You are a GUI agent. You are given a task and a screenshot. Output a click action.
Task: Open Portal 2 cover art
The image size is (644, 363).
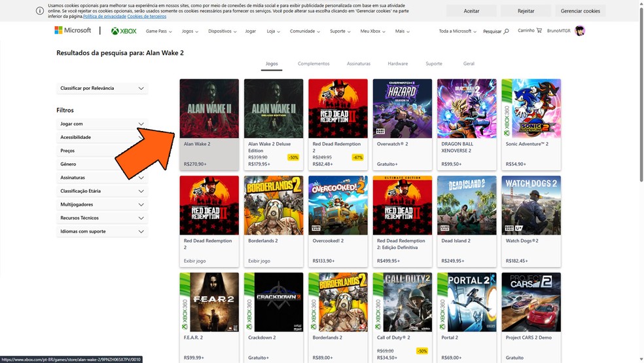467,302
